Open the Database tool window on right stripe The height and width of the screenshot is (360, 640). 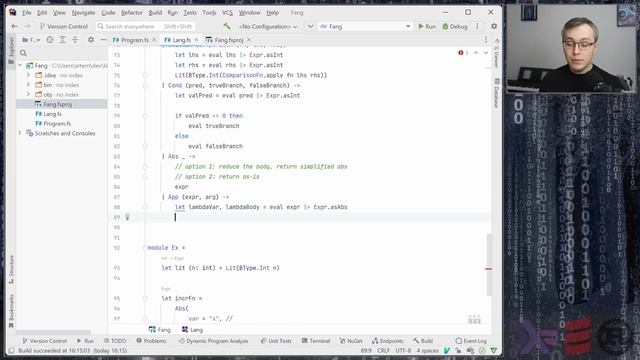(497, 93)
